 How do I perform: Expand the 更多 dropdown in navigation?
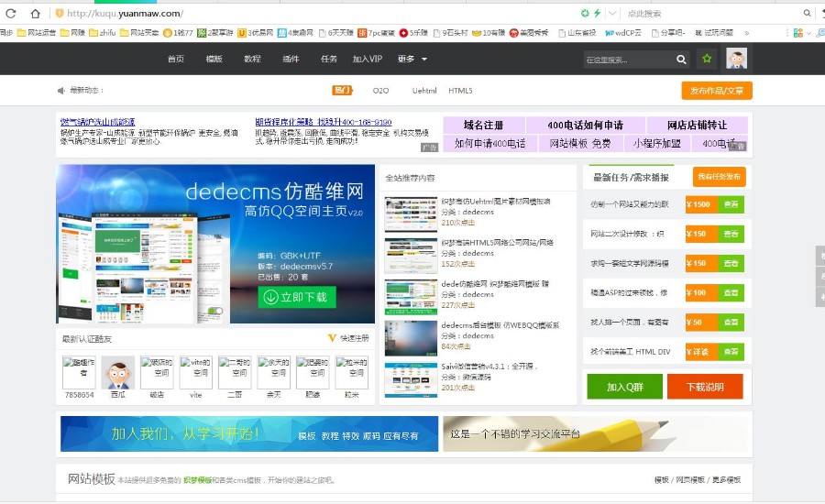(x=412, y=60)
